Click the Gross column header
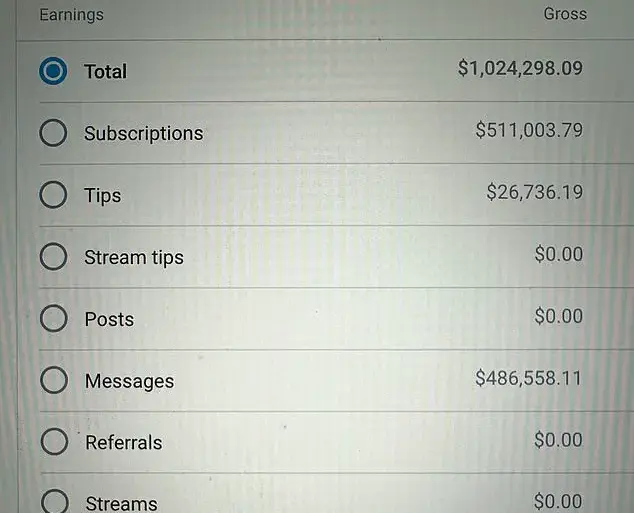This screenshot has width=634, height=513. [x=565, y=14]
